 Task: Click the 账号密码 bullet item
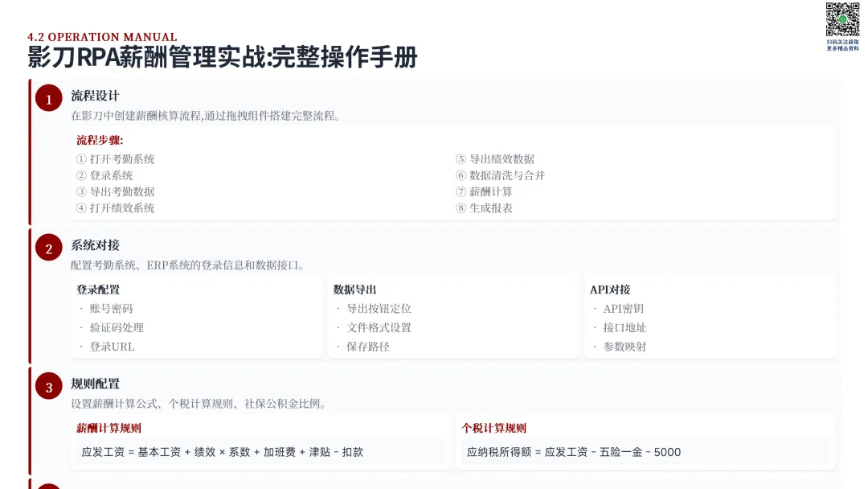(111, 309)
